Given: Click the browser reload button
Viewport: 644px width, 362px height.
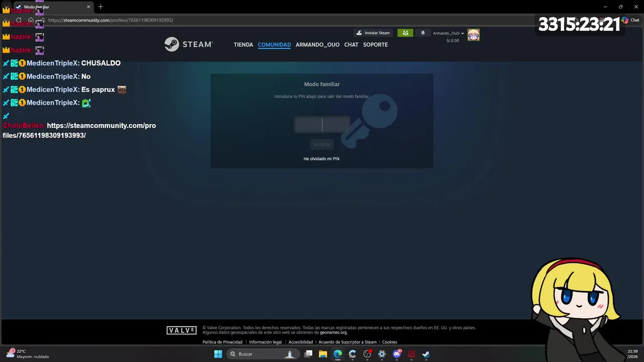Looking at the screenshot, I should [x=19, y=20].
